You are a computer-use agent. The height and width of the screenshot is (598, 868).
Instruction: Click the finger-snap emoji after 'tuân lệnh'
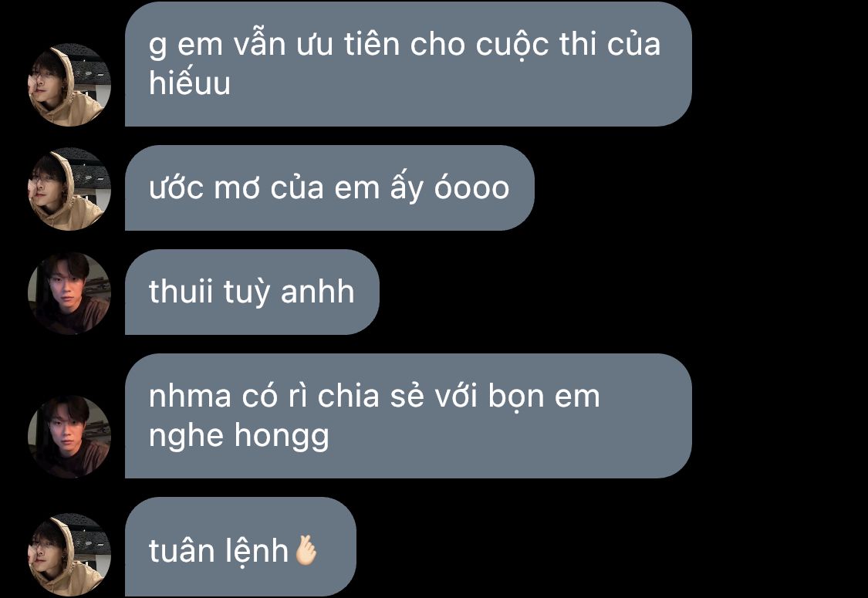click(x=306, y=550)
